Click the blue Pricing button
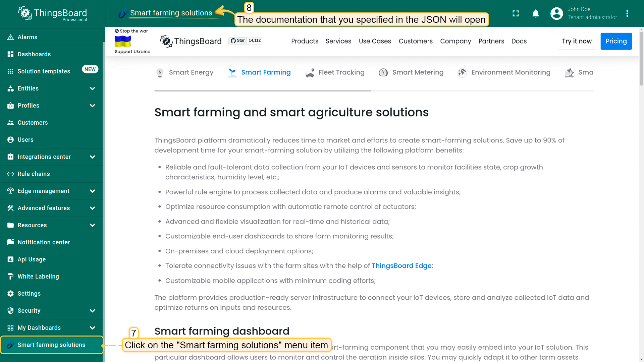The height and width of the screenshot is (362, 644). tap(616, 41)
